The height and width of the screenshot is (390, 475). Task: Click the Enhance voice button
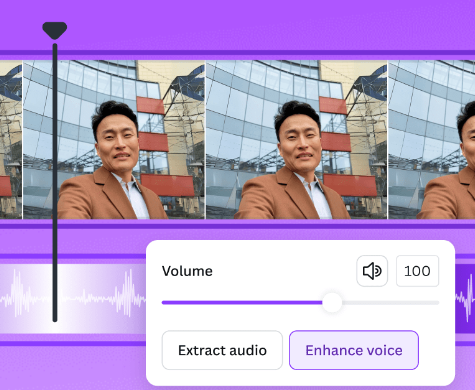point(354,350)
